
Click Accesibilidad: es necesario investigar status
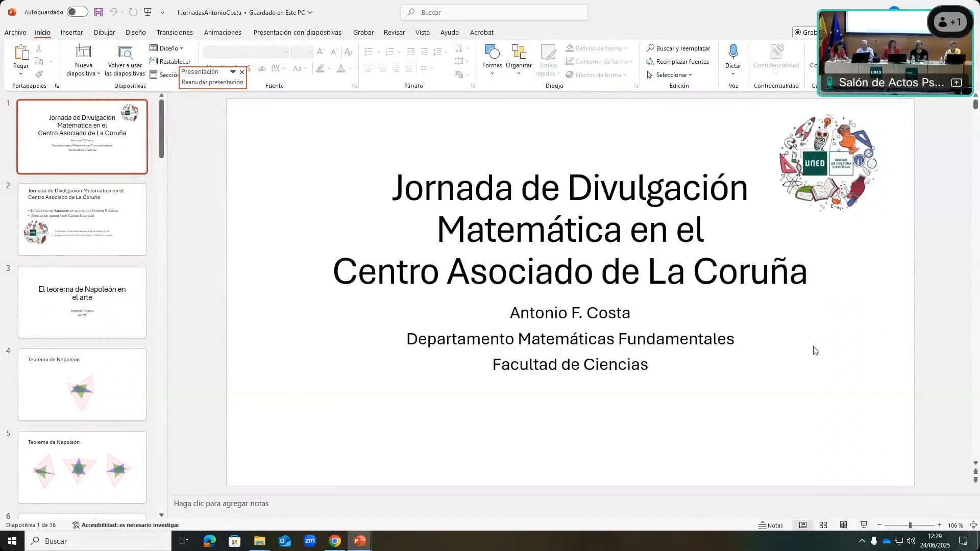pyautogui.click(x=126, y=525)
